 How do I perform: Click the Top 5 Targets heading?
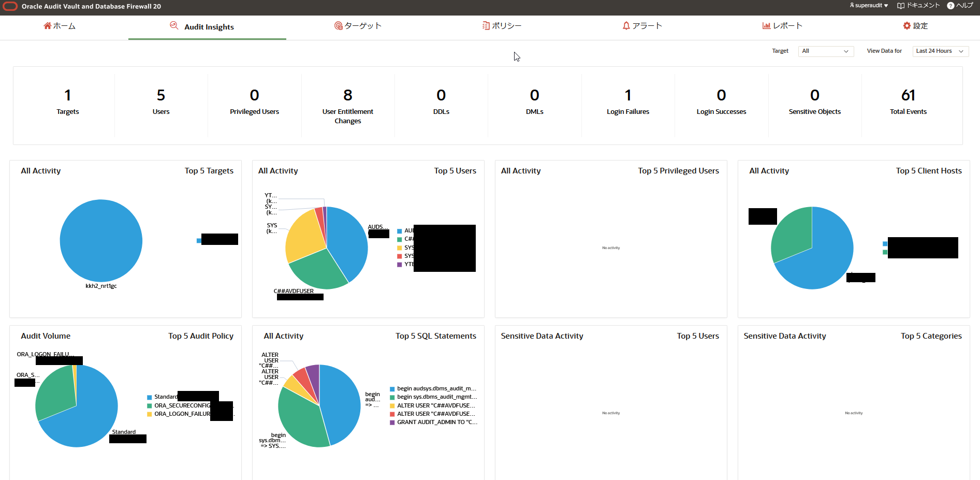(x=209, y=171)
